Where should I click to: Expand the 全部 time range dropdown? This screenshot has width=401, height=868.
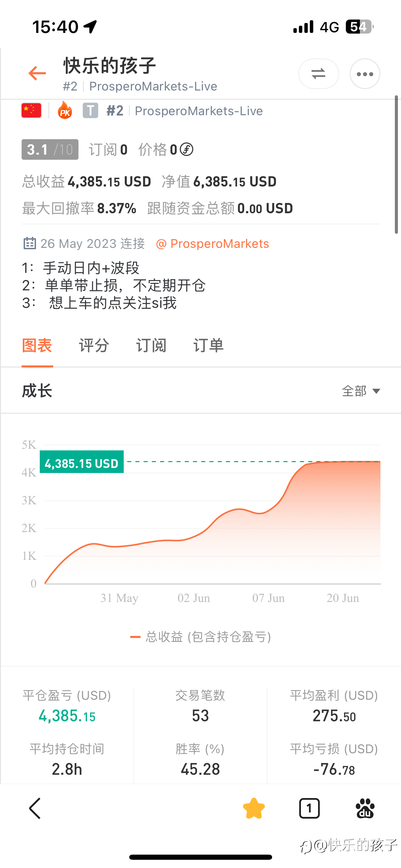pos(361,391)
